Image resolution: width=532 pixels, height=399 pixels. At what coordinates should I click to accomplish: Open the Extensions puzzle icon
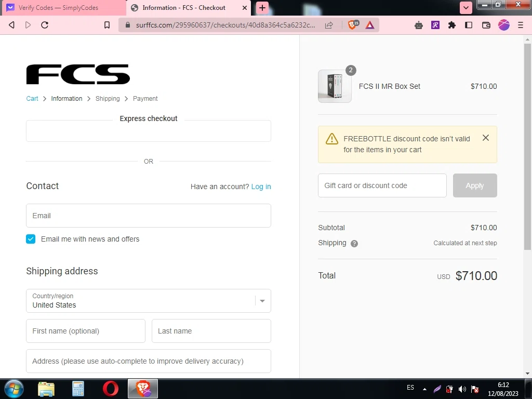[x=451, y=25]
